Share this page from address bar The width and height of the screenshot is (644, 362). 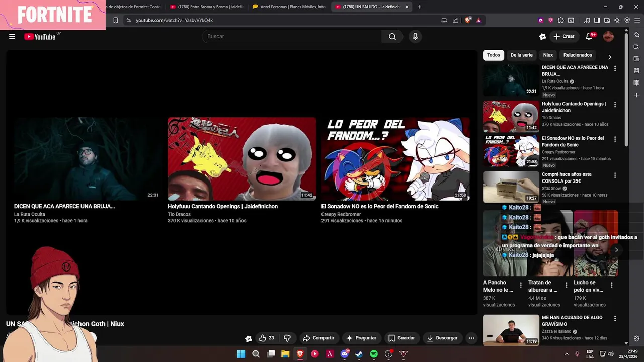pyautogui.click(x=455, y=20)
